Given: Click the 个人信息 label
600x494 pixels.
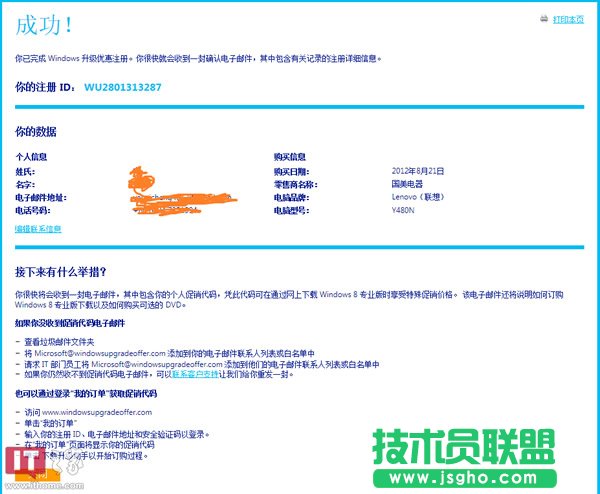Looking at the screenshot, I should pos(31,157).
